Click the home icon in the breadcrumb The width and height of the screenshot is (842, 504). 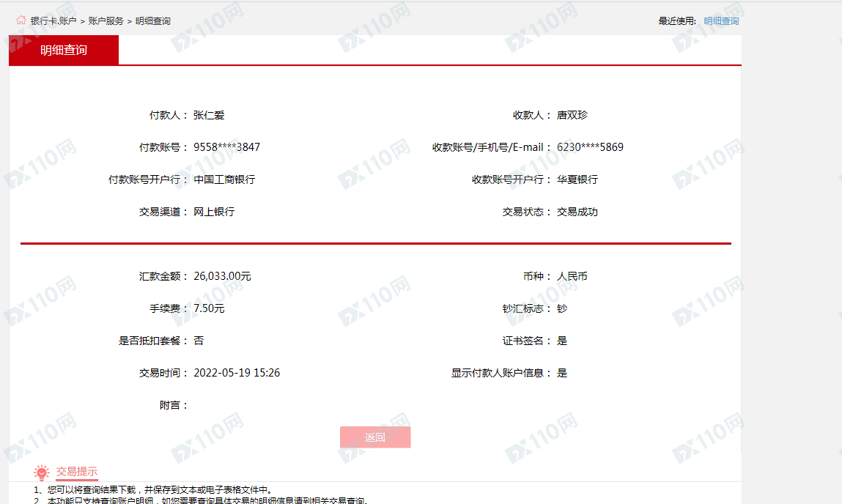tap(21, 21)
